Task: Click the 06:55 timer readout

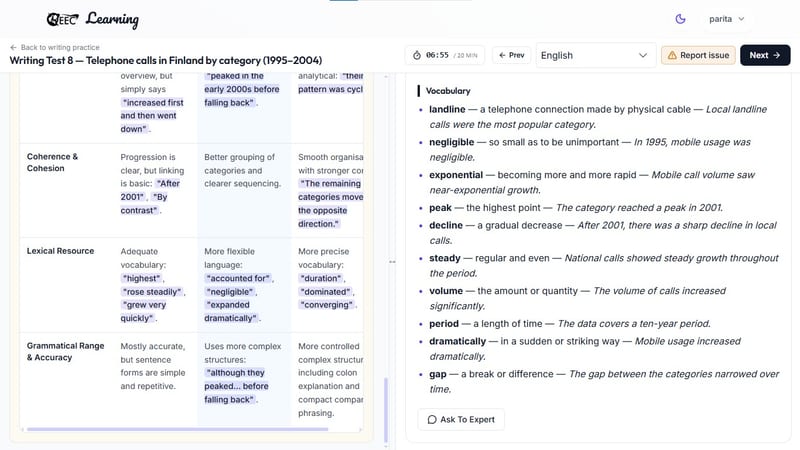Action: 437,55
